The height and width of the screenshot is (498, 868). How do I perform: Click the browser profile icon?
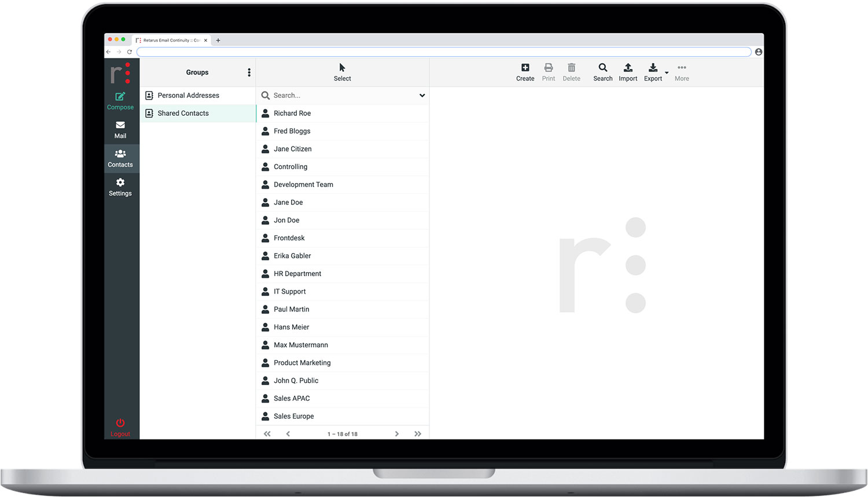(x=758, y=52)
